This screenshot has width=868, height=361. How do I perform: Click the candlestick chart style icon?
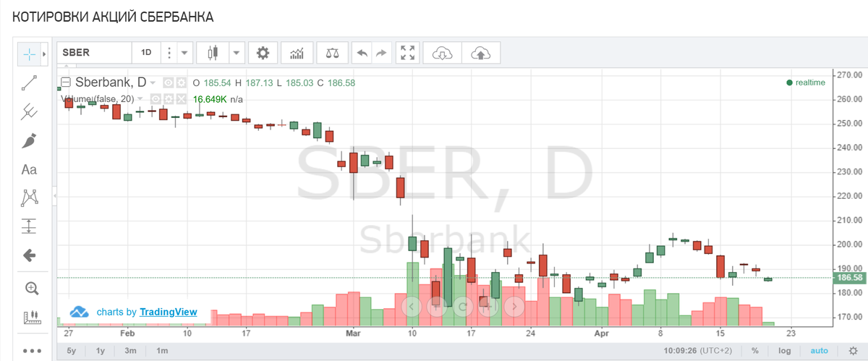point(212,53)
